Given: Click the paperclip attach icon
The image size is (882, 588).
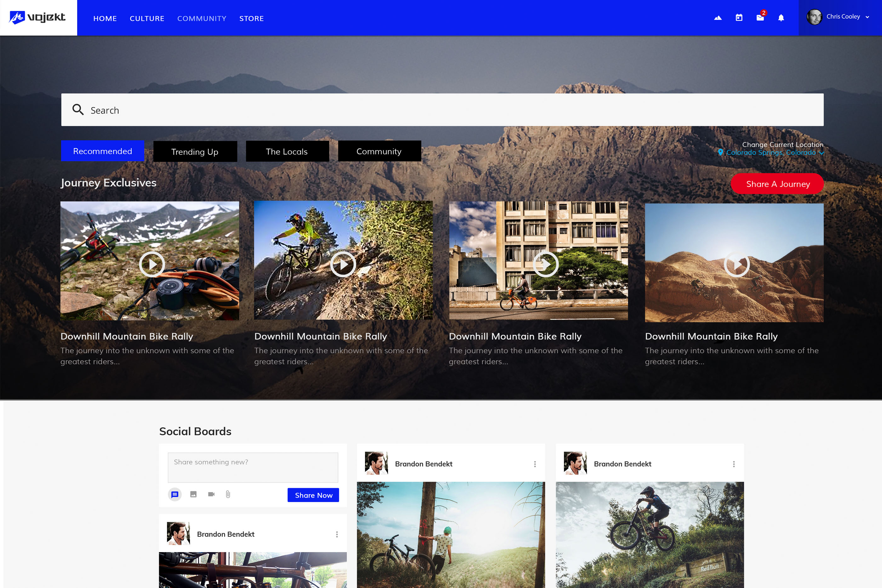Looking at the screenshot, I should [x=228, y=494].
